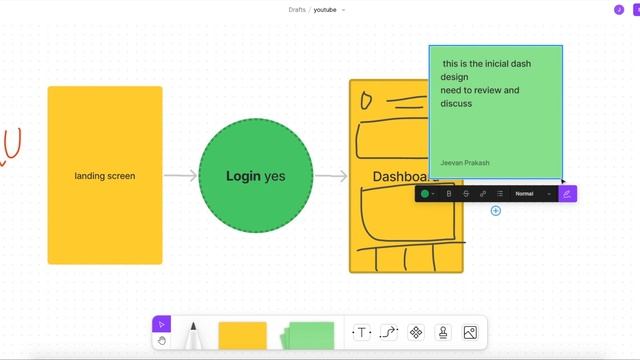
Task: Toggle the author signature button
Action: [567, 194]
